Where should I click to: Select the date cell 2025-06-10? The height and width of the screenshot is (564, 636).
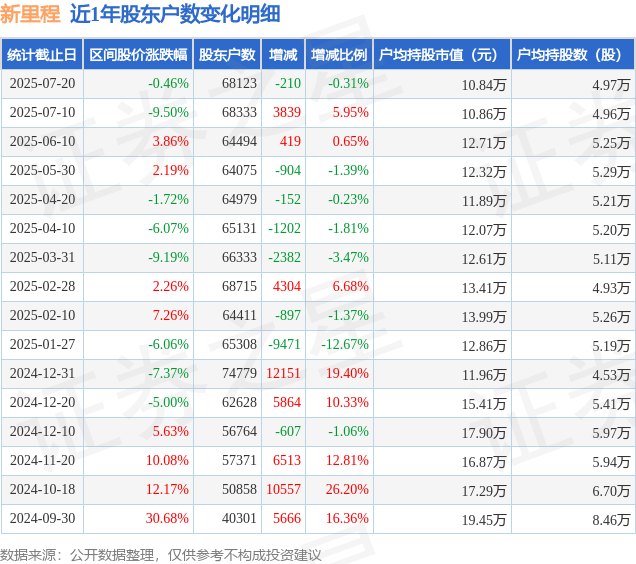[x=43, y=141]
